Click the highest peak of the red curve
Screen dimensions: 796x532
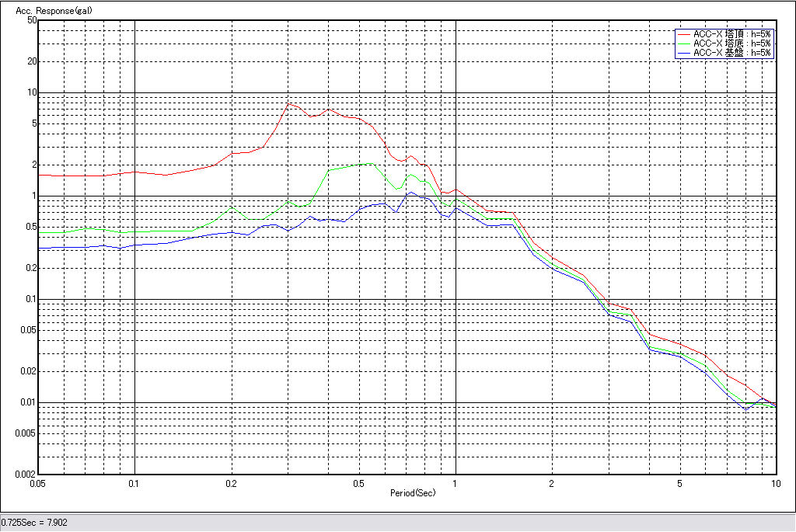click(289, 103)
